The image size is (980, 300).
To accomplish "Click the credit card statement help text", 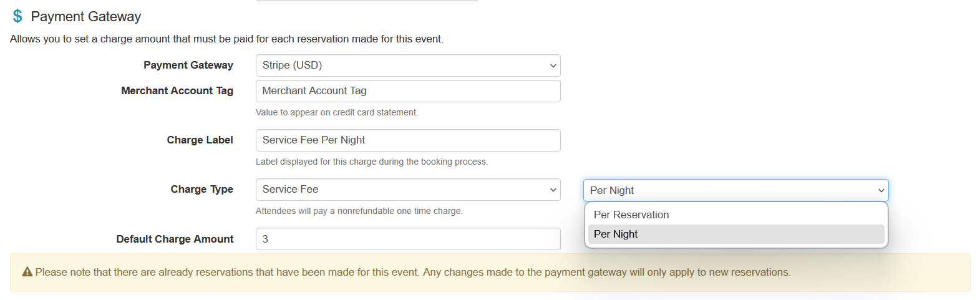I will 337,113.
